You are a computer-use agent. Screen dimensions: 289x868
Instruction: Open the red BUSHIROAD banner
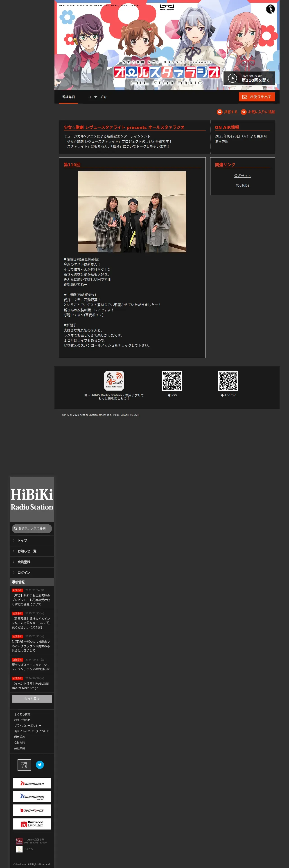pos(32,783)
